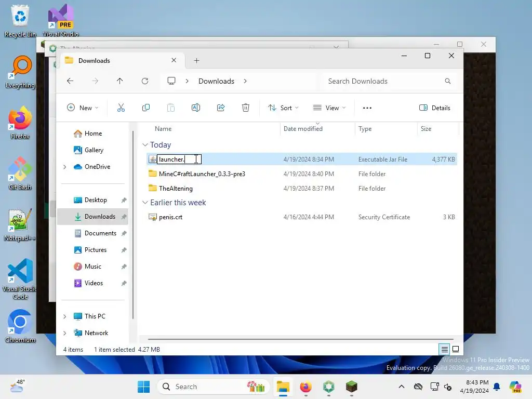Open the See more ellipsis menu
Image resolution: width=532 pixels, height=399 pixels.
coord(367,108)
